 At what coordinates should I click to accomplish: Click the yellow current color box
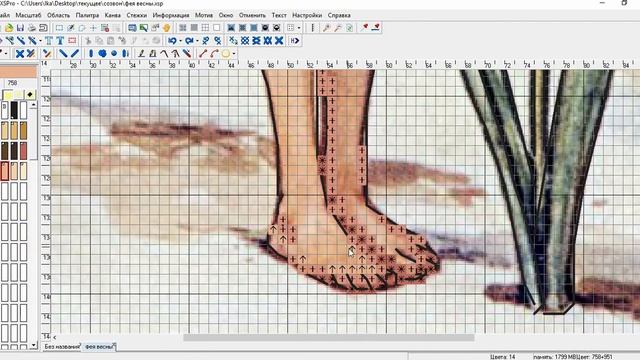8,95
